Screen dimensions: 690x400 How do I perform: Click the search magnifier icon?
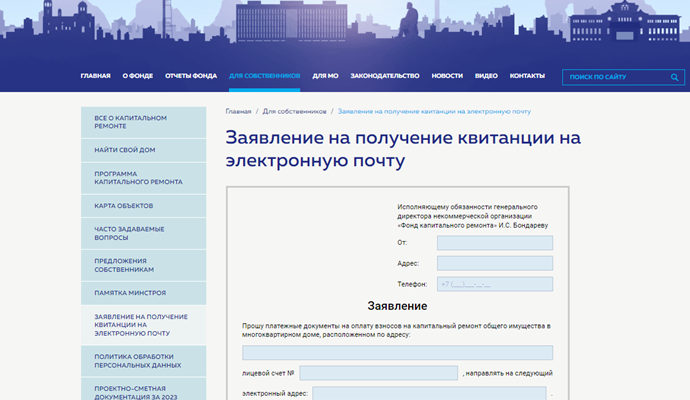(676, 76)
